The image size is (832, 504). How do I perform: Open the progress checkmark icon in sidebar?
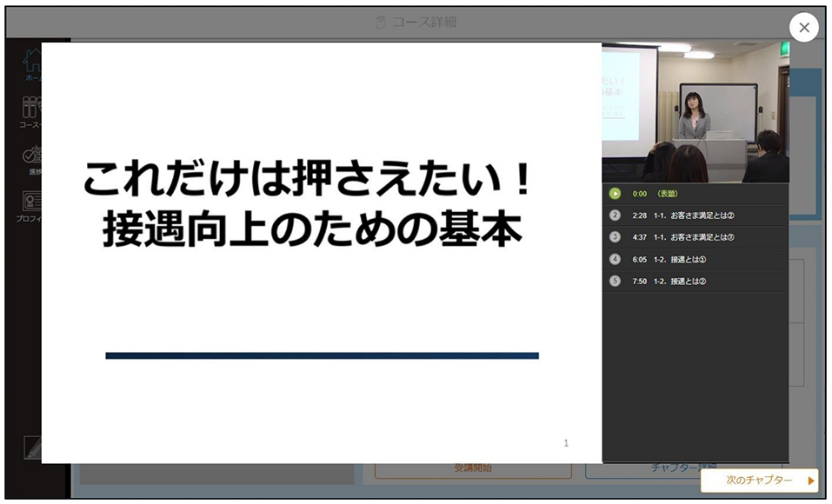pyautogui.click(x=32, y=159)
